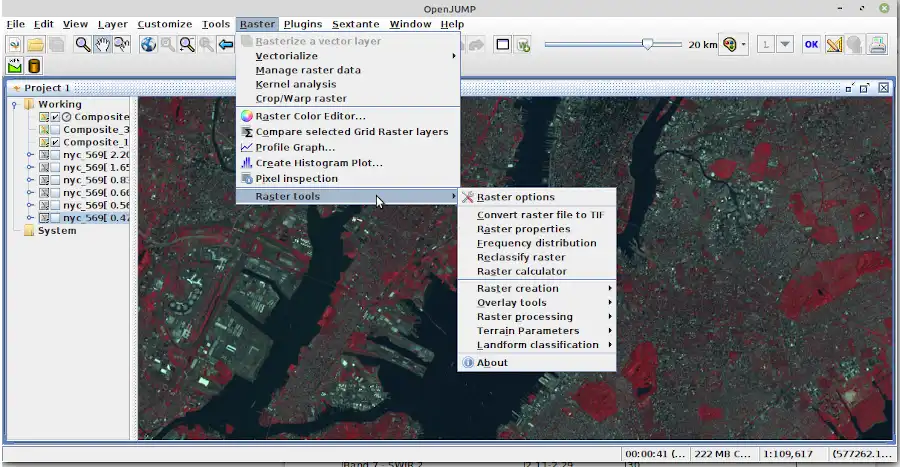Click the wrench icon beside Raster options

tap(468, 197)
